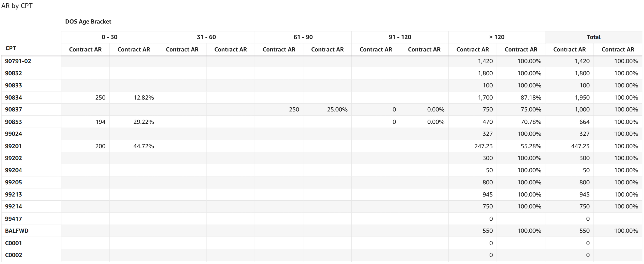Select the Total column group header

593,37
